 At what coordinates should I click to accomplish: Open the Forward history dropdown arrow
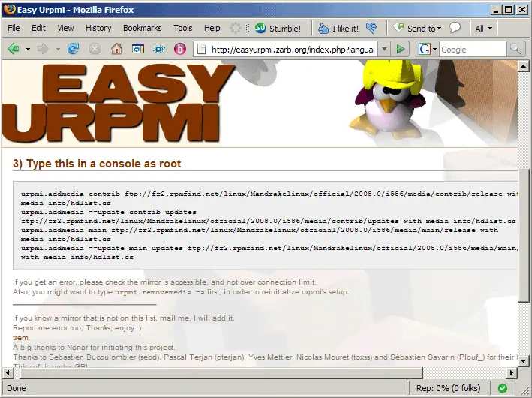tap(58, 50)
